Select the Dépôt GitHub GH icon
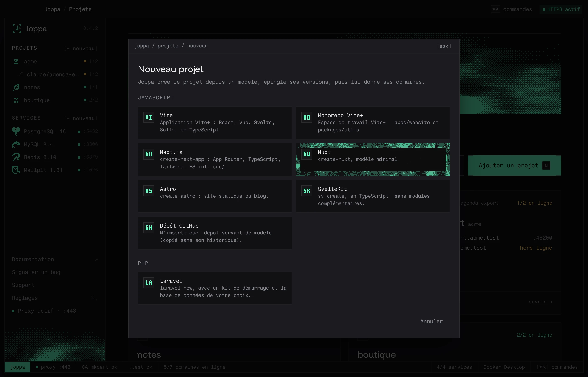Viewport: 588px width, 377px height. [149, 228]
